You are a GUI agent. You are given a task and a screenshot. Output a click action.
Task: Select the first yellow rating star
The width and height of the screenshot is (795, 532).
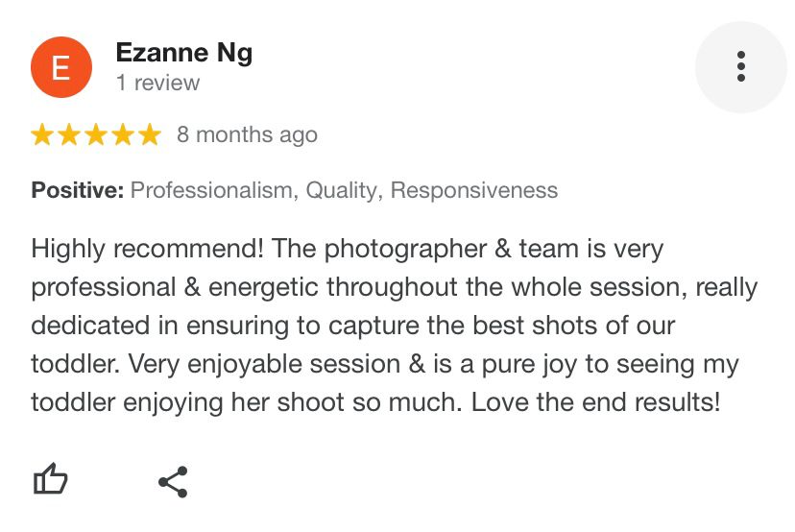42,134
